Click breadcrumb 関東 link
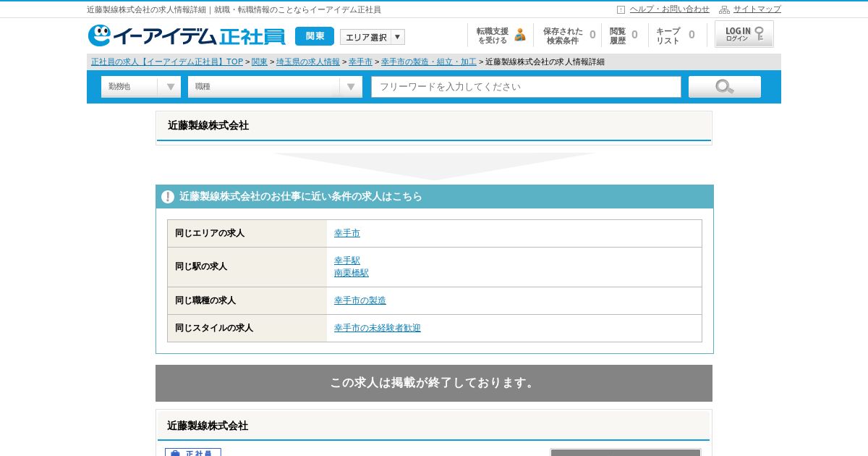Image resolution: width=868 pixels, height=456 pixels. pyautogui.click(x=260, y=62)
